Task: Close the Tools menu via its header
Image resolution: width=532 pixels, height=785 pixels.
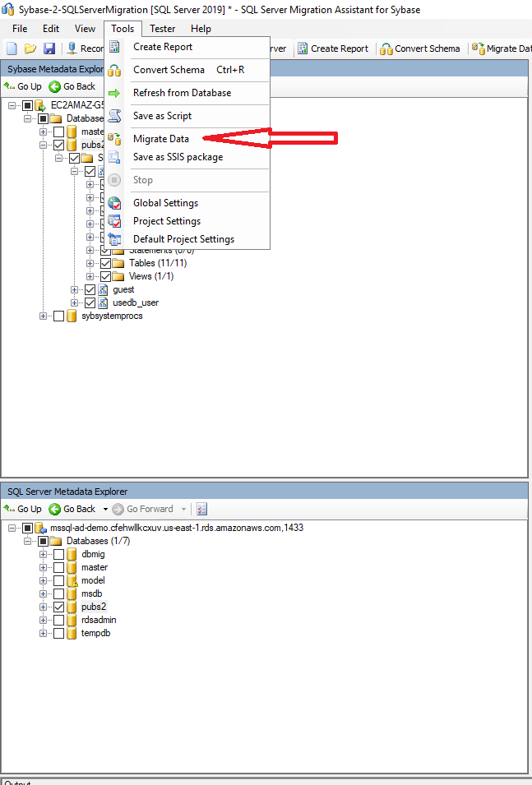Action: coord(123,29)
